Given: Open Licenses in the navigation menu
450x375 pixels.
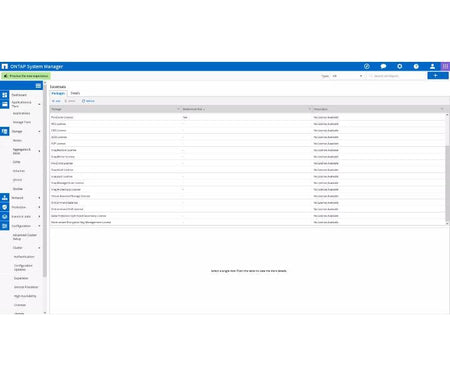Looking at the screenshot, I should [20, 305].
